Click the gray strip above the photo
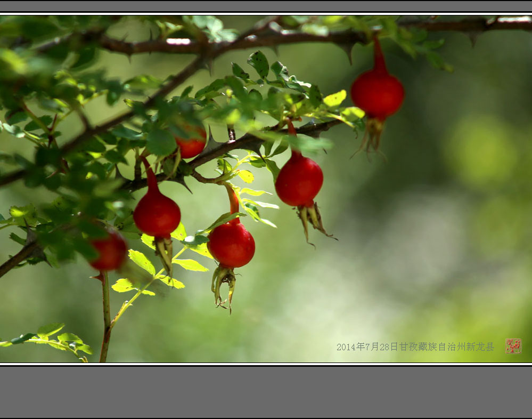Screen dimensions: 532x419 click(266, 6)
